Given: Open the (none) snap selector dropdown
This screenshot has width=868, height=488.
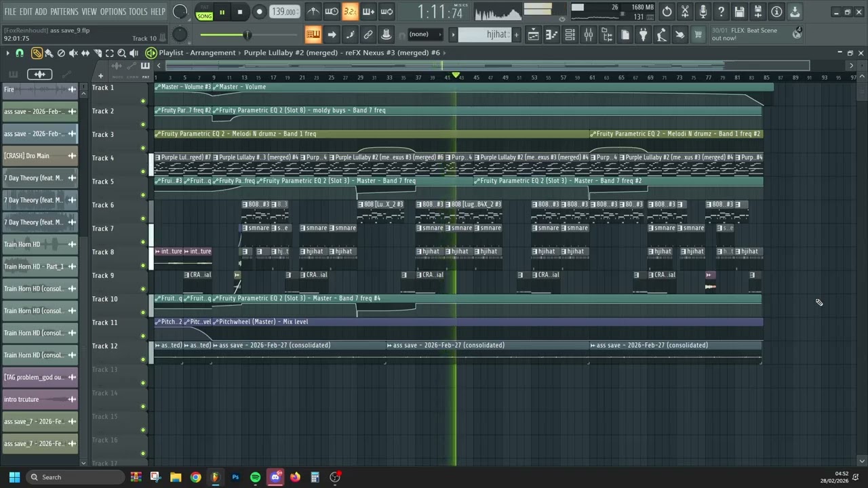Looking at the screenshot, I should pos(425,35).
